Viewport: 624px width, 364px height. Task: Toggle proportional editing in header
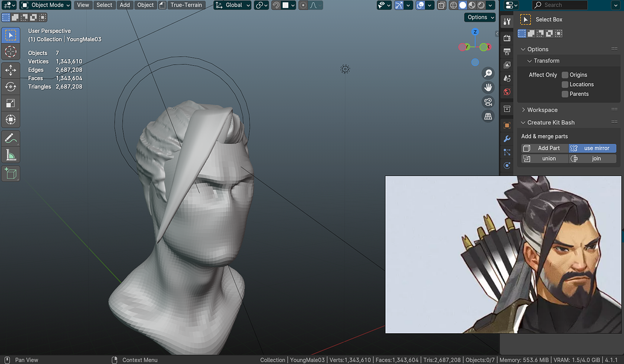303,5
